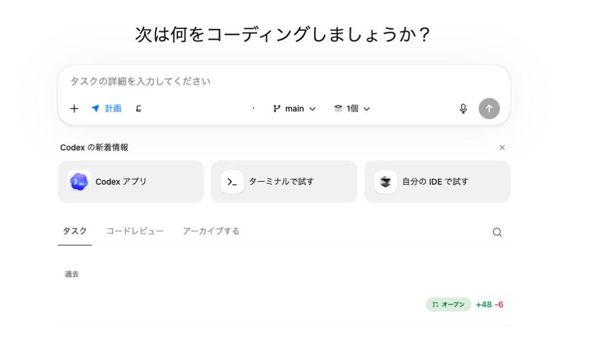
Task: Click the +48 -6 diff stats
Action: point(489,304)
